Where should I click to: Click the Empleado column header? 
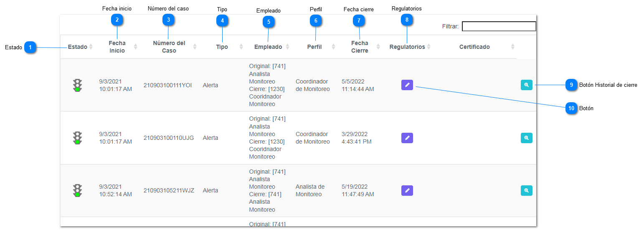[x=268, y=47]
